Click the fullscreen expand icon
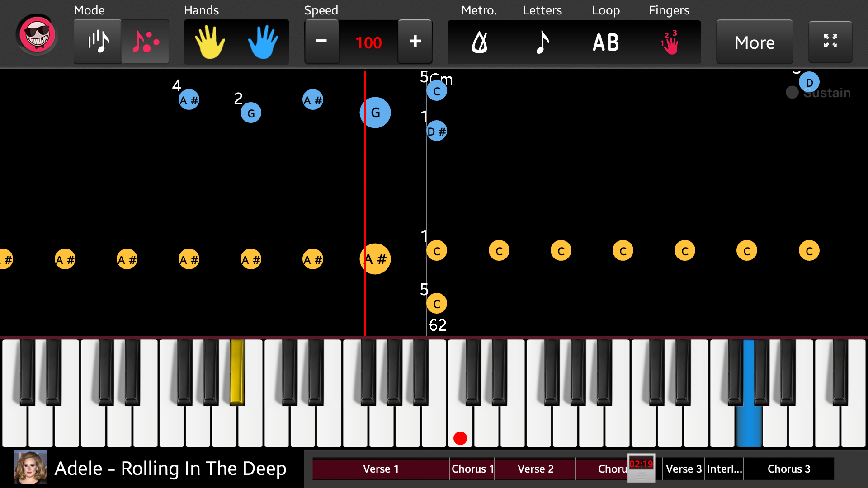Image resolution: width=868 pixels, height=488 pixels. click(830, 41)
